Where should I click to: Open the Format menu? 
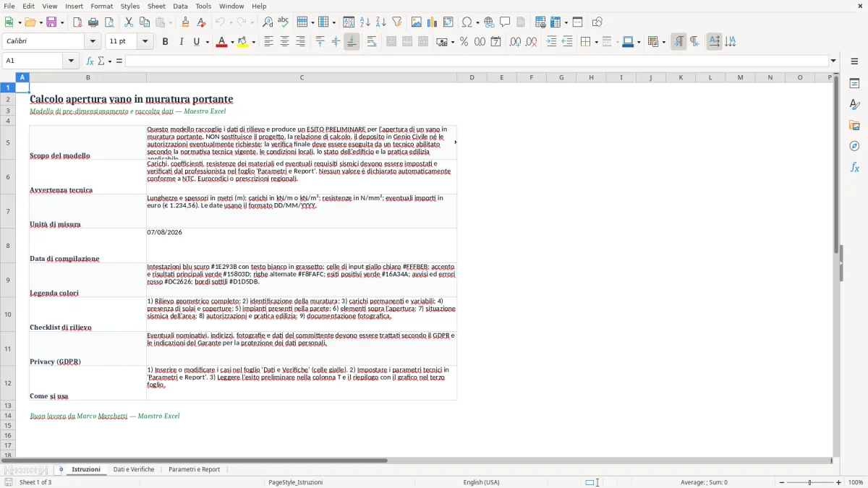[x=101, y=6]
